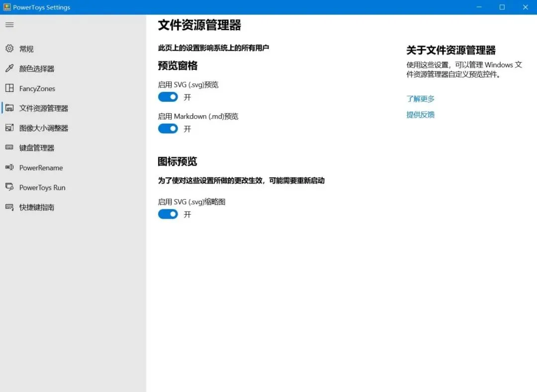Select FancyZones in the sidebar
537x392 pixels.
(x=73, y=88)
